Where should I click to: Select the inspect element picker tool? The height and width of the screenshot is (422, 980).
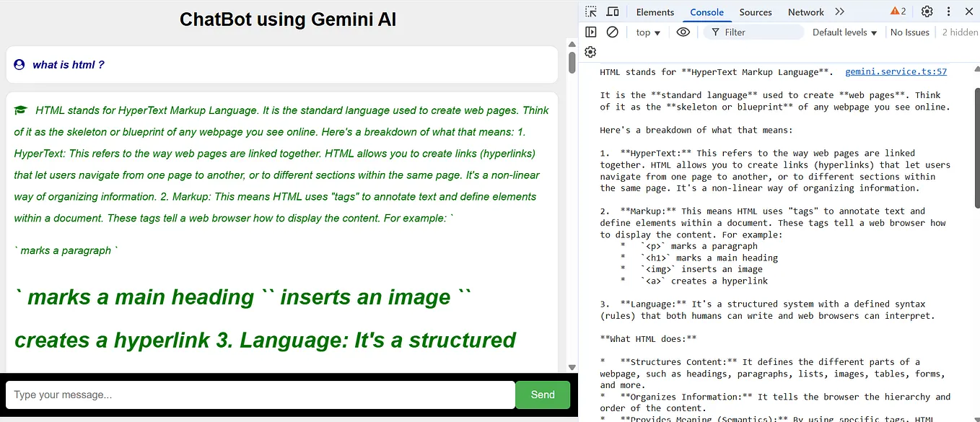click(590, 12)
